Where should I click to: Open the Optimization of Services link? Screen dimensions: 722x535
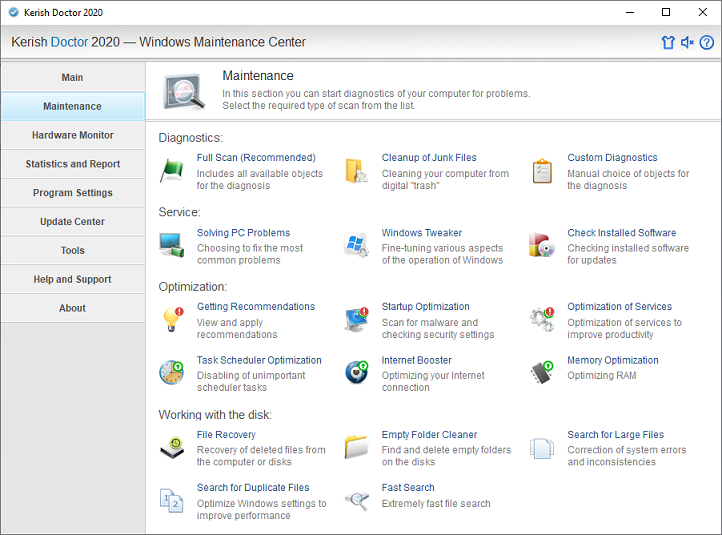(x=619, y=307)
